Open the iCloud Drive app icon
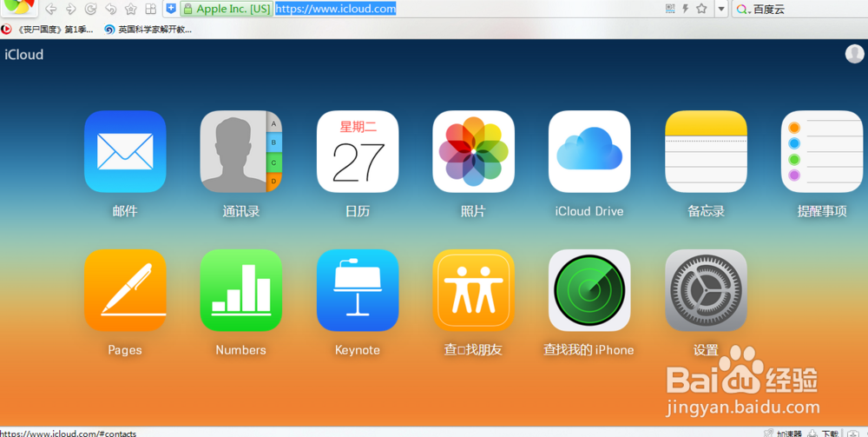The height and width of the screenshot is (437, 868). 589,152
